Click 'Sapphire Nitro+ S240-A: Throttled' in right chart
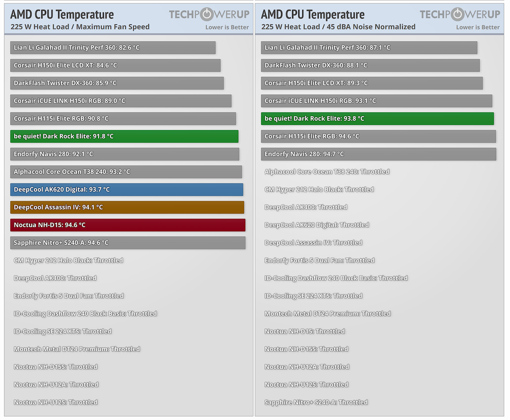Screen dimensions: 510x420 [x=316, y=402]
